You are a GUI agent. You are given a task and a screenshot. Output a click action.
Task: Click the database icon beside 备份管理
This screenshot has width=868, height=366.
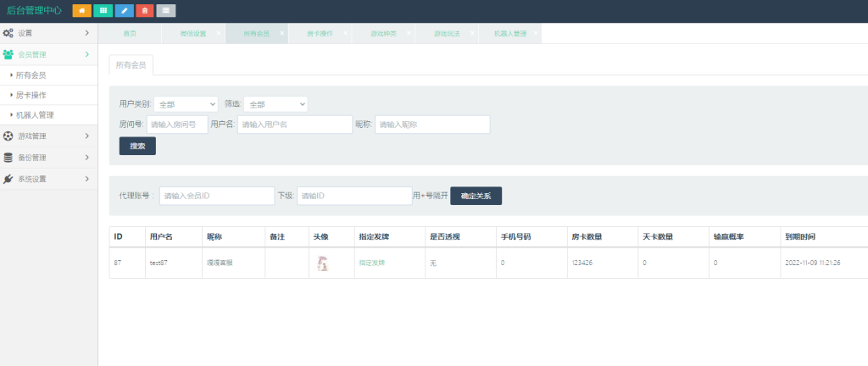[8, 158]
